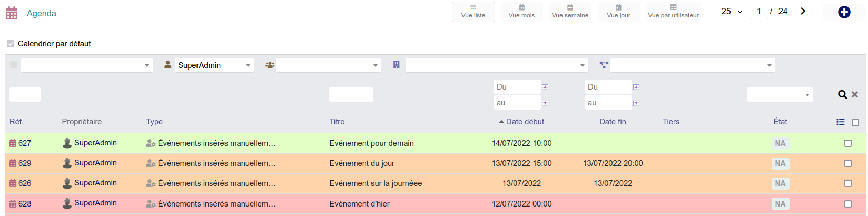
Task: Click the Agenda calendar icon
Action: tap(12, 13)
